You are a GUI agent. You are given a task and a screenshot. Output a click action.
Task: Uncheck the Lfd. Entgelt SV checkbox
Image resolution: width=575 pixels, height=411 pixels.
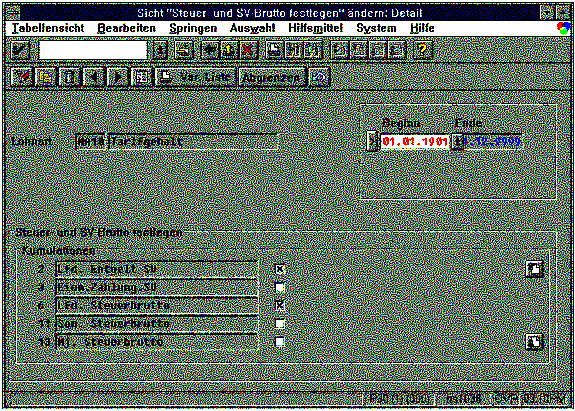[x=280, y=269]
